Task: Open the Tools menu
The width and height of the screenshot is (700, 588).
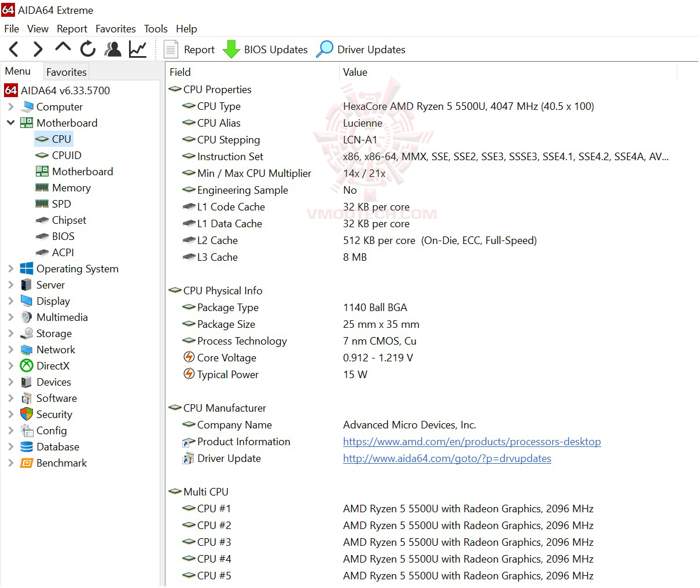Action: coord(156,28)
